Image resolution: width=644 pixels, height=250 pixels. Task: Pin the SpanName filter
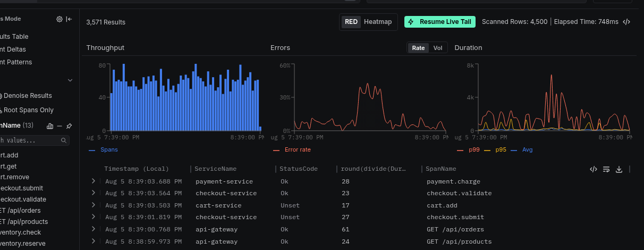click(69, 126)
